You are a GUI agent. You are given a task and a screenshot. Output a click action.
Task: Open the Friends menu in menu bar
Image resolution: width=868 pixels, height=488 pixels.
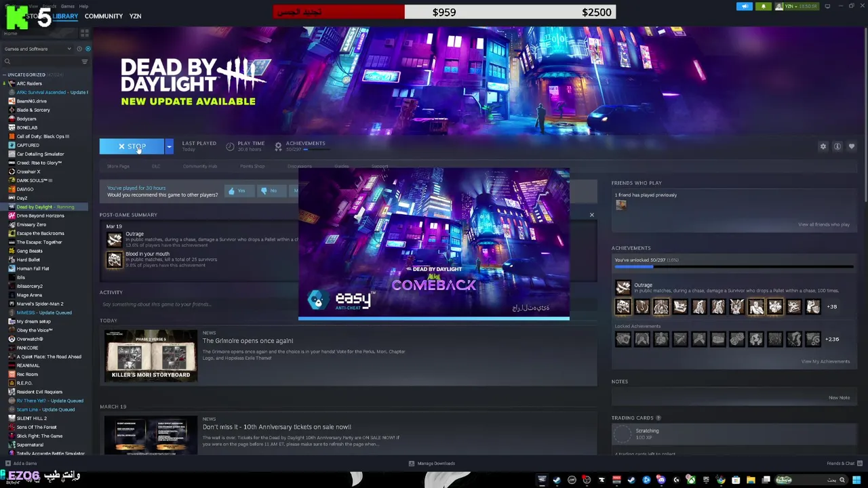tap(49, 6)
